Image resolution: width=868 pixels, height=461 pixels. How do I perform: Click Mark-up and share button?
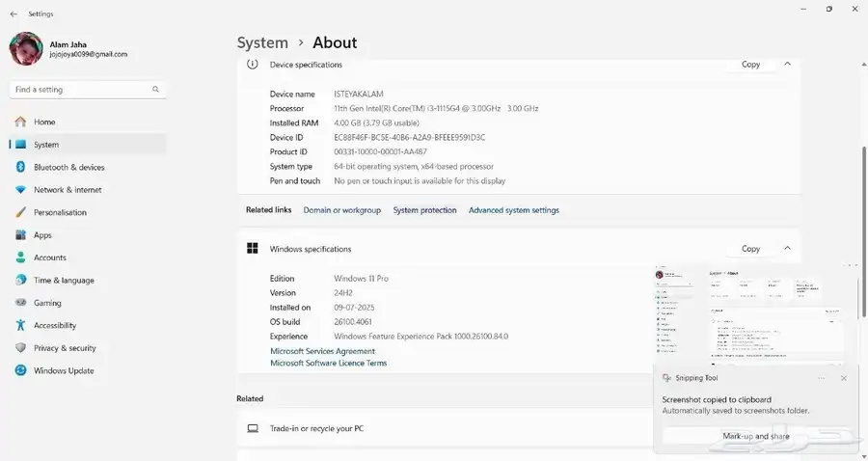point(756,436)
